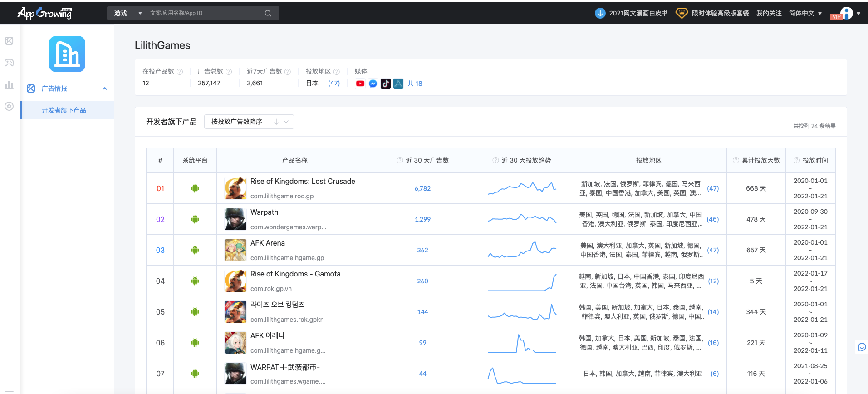Image resolution: width=868 pixels, height=394 pixels.
Task: Collapse the 广告情报 sidebar section
Action: pyautogui.click(x=105, y=89)
